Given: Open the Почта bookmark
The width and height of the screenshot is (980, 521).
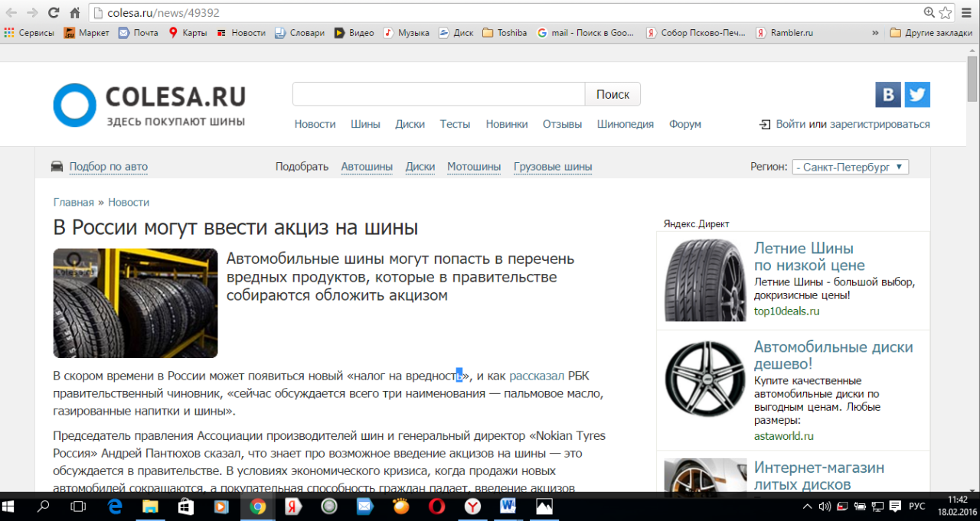Looking at the screenshot, I should tap(139, 33).
